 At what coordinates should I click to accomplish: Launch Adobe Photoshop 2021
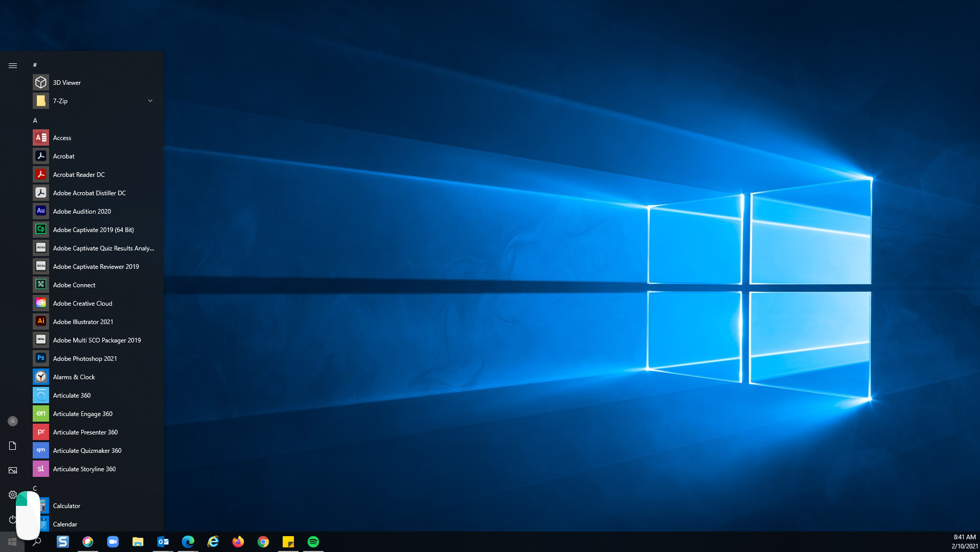tap(84, 358)
